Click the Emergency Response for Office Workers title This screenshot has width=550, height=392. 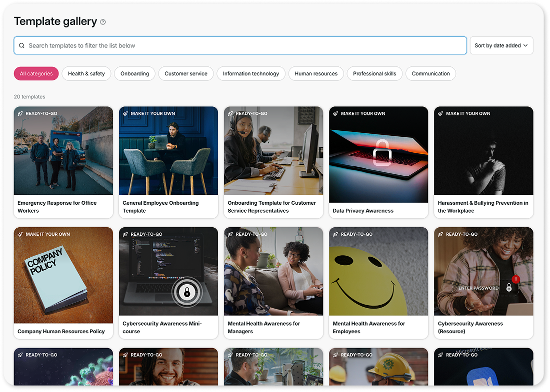(57, 207)
